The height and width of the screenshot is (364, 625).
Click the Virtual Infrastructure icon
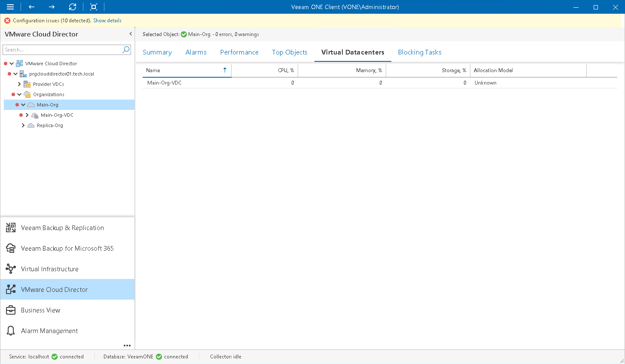(11, 269)
